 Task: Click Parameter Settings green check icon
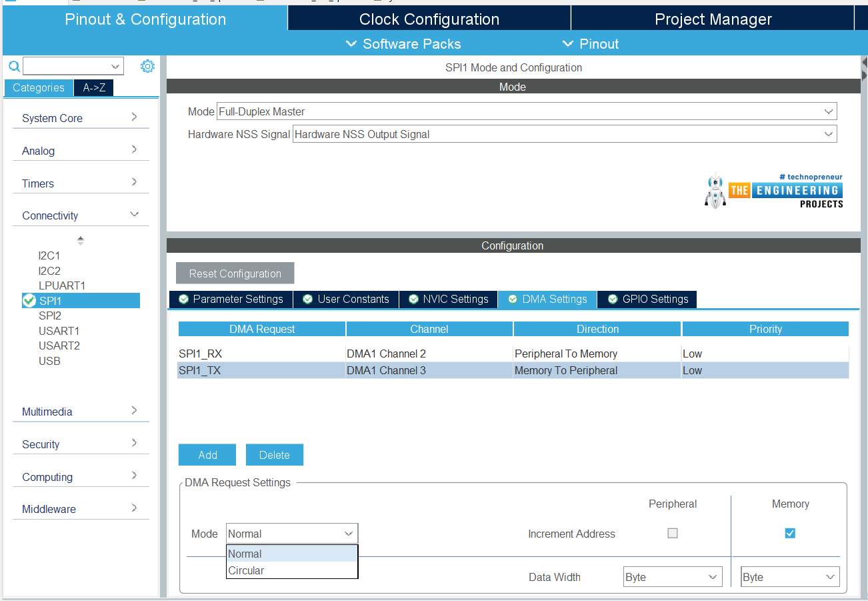(x=183, y=299)
